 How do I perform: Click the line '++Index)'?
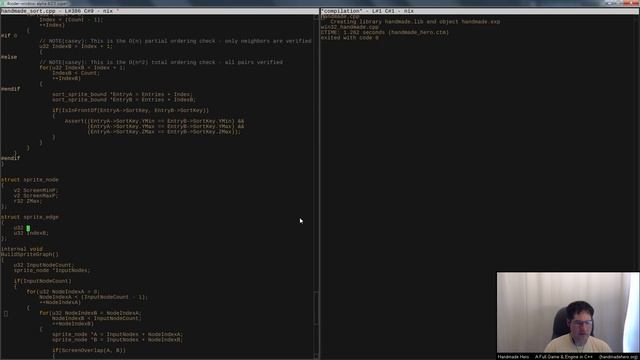click(52, 25)
